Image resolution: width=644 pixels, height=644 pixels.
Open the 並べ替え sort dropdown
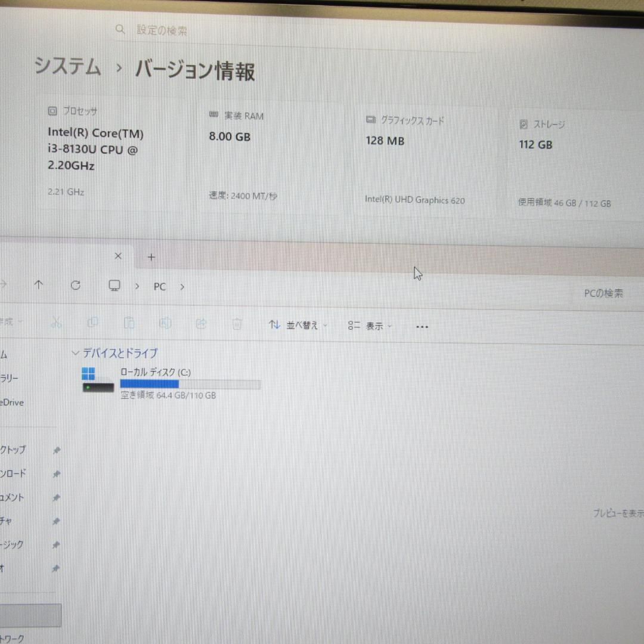coord(298,326)
